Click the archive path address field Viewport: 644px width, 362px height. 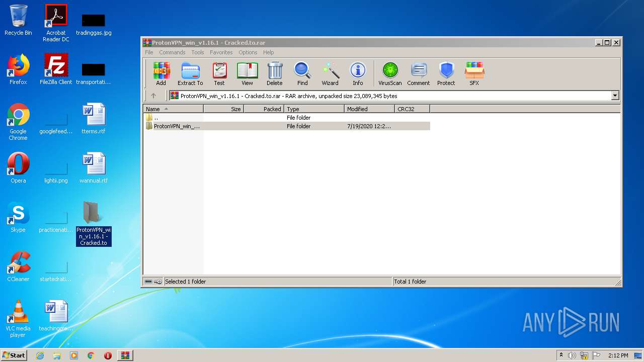[x=390, y=96]
